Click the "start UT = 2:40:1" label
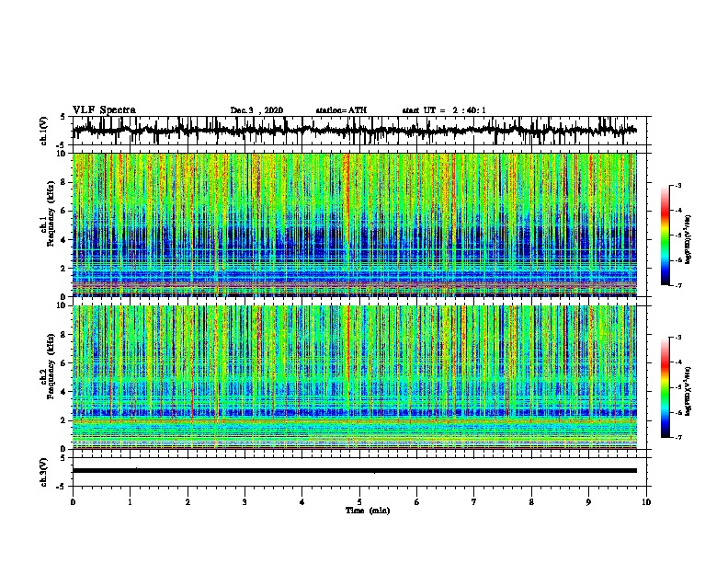This screenshot has height=563, width=728. point(444,110)
